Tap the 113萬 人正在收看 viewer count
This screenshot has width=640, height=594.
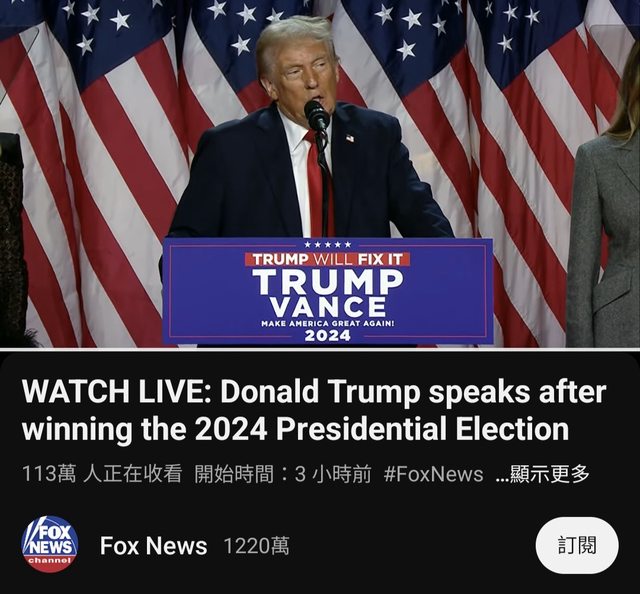coord(102,474)
